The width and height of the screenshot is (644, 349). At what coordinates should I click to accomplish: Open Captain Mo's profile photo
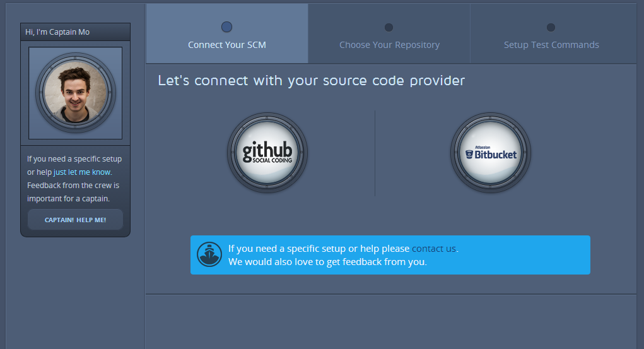click(x=76, y=93)
